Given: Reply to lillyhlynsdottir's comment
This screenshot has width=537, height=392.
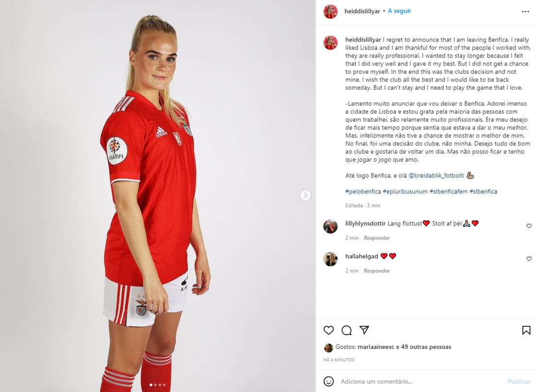Looking at the screenshot, I should click(377, 238).
